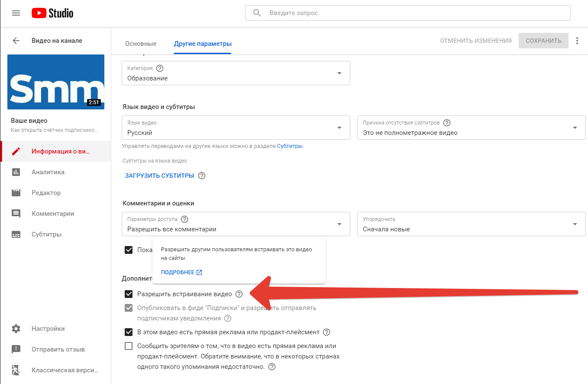This screenshot has width=588, height=384.
Task: Enable Сообщить зрителям о рекламе checkbox
Action: coord(129,346)
